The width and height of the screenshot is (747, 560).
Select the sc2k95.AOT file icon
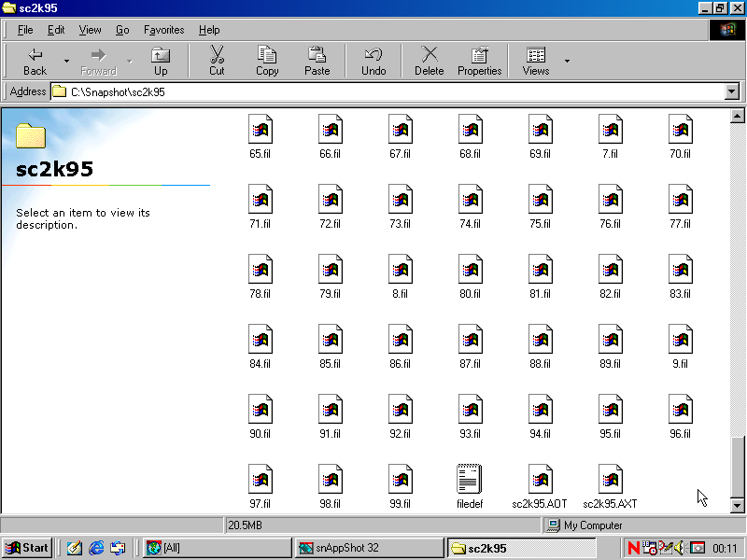pos(541,479)
